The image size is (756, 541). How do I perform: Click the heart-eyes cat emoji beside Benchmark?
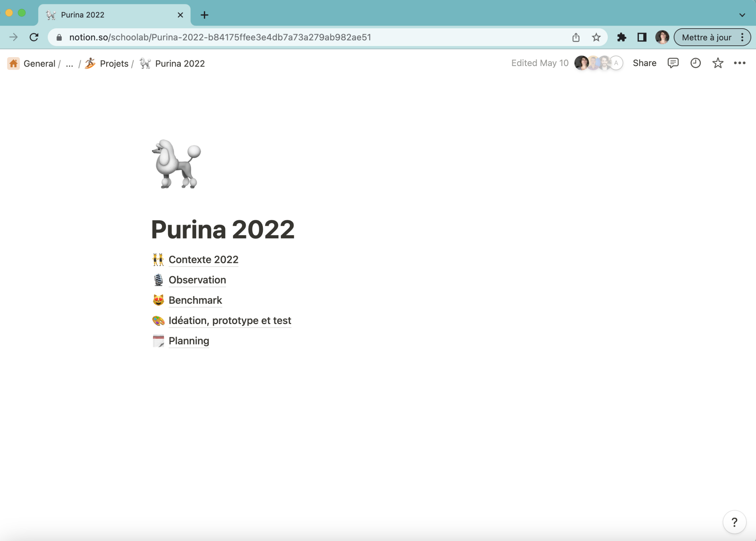158,300
